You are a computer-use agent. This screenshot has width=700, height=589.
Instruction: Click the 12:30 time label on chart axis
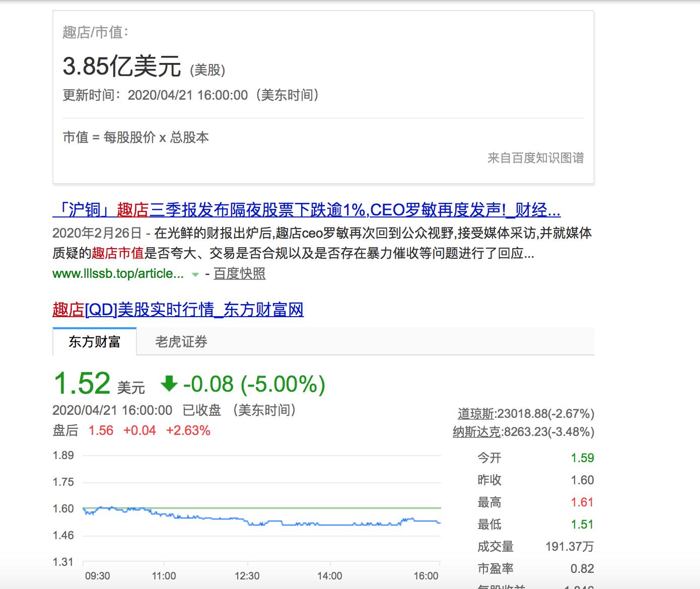247,576
